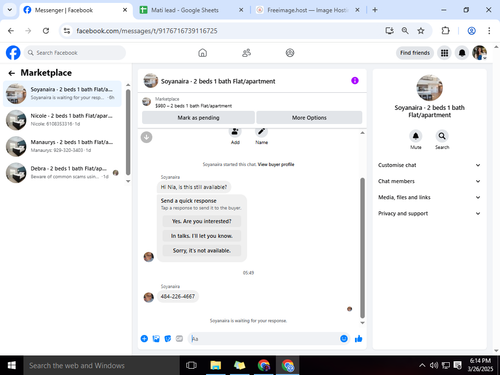This screenshot has width=500, height=375.
Task: Open the emoji picker
Action: click(344, 339)
